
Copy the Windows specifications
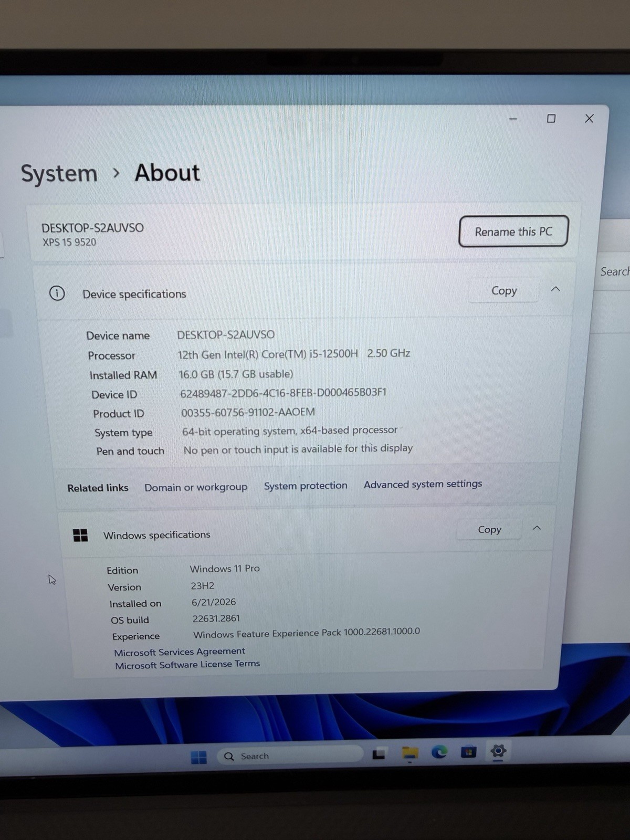489,529
